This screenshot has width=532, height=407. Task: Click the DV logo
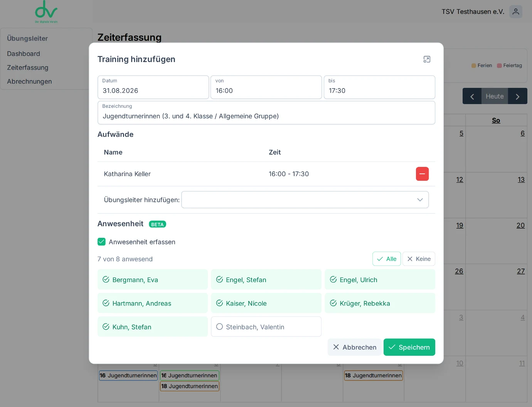[46, 12]
